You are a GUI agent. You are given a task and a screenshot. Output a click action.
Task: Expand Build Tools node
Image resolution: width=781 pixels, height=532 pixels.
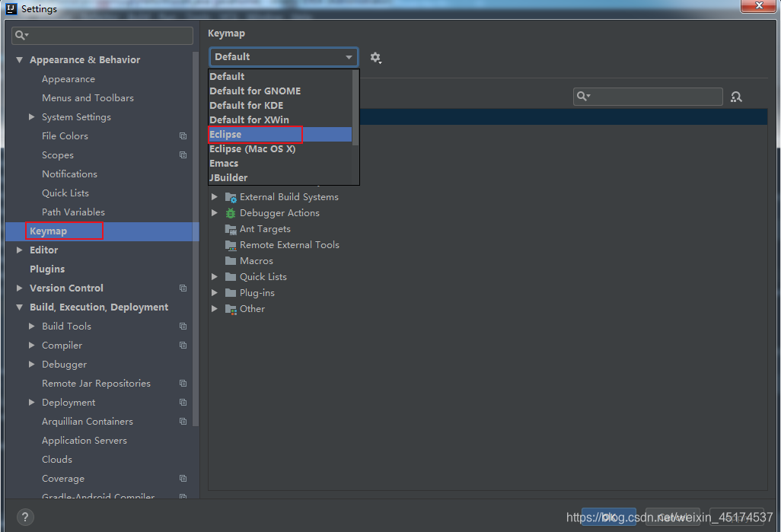click(x=32, y=327)
